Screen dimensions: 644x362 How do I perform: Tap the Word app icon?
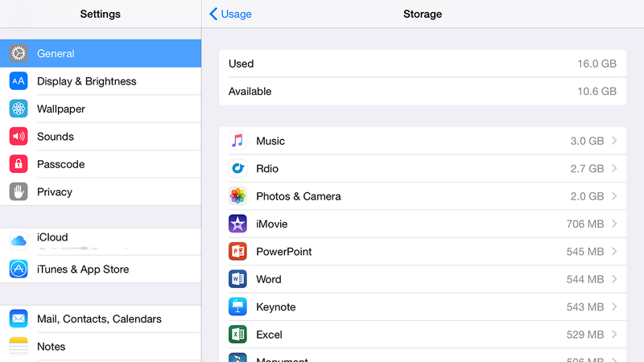click(237, 279)
